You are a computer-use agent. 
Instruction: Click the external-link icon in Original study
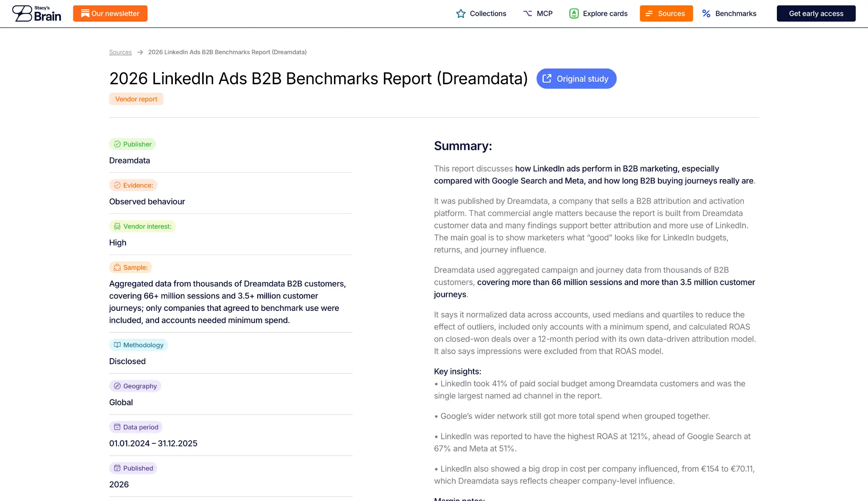click(x=547, y=78)
